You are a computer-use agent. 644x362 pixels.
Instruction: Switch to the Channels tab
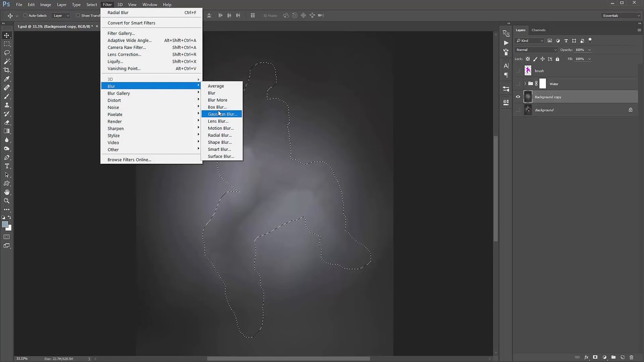click(538, 30)
